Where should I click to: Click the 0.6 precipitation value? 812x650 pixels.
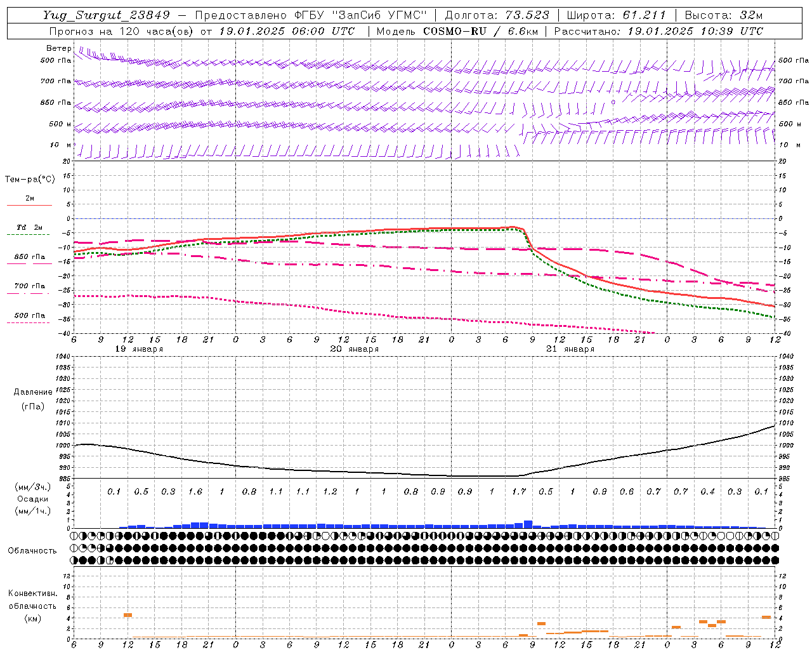(x=627, y=491)
